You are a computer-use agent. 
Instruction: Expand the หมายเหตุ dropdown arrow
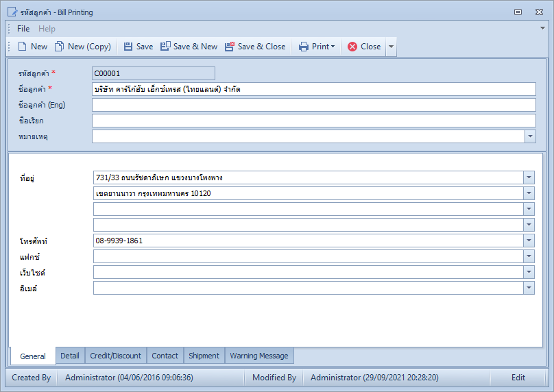click(x=530, y=136)
